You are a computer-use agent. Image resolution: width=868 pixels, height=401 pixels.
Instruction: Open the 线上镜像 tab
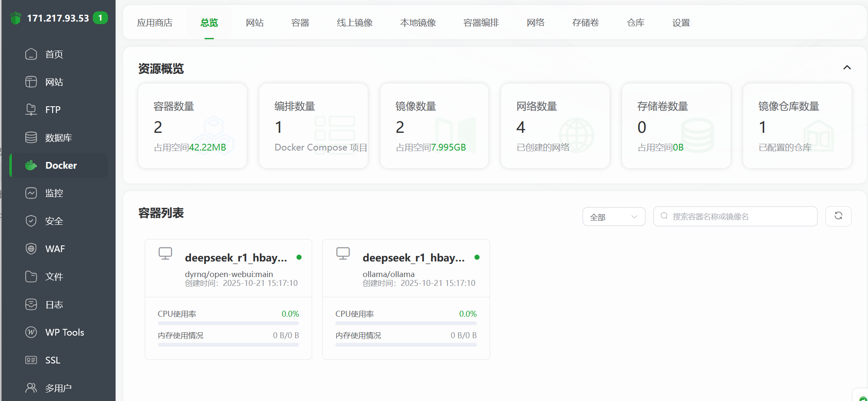pos(355,23)
